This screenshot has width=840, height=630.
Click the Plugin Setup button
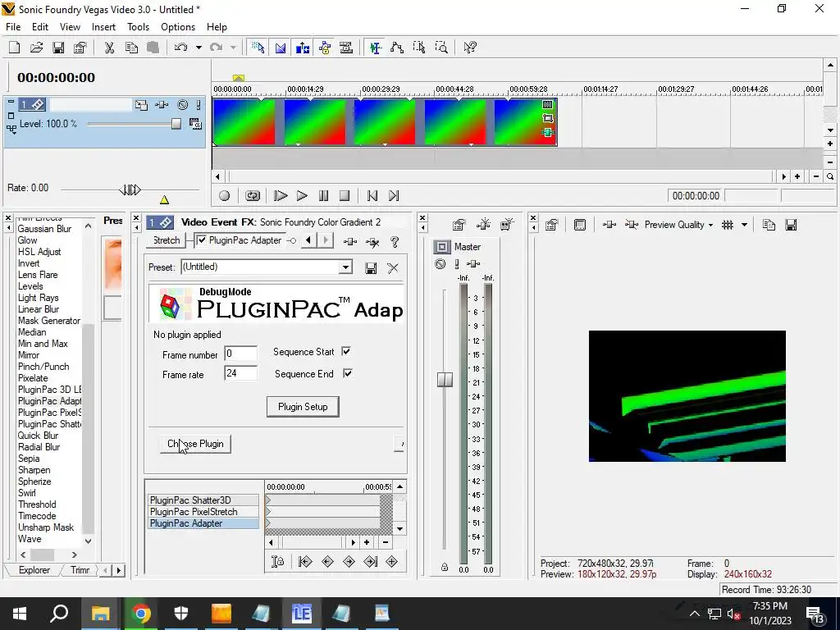coord(303,407)
